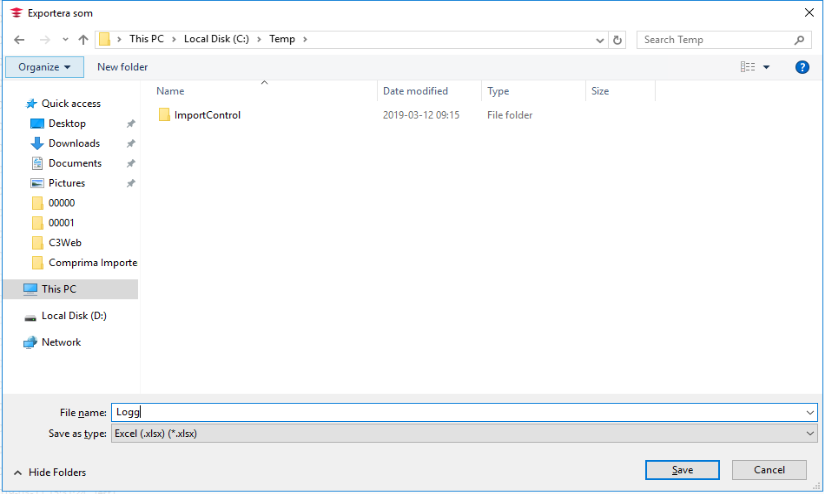Collapse the panel with Hide Folders
Image resolution: width=827 pixels, height=495 pixels.
click(x=50, y=472)
